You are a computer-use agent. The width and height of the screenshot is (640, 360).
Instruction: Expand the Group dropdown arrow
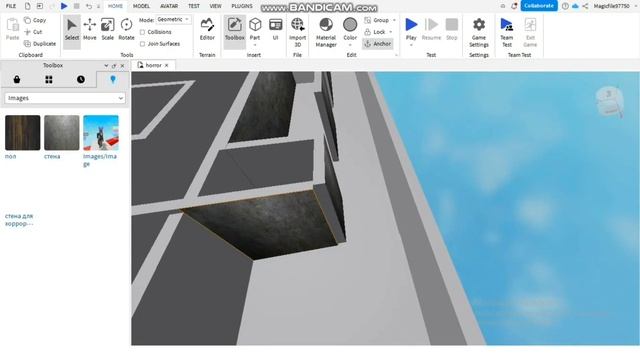[x=394, y=20]
